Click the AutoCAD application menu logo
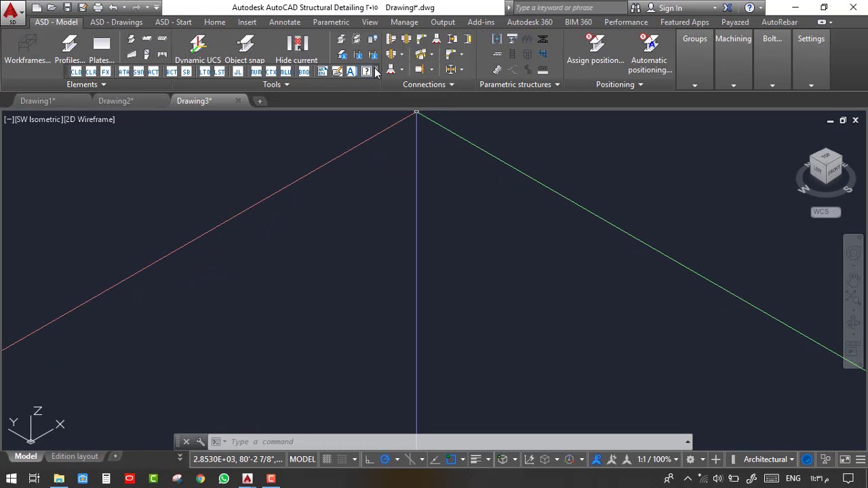 click(12, 12)
